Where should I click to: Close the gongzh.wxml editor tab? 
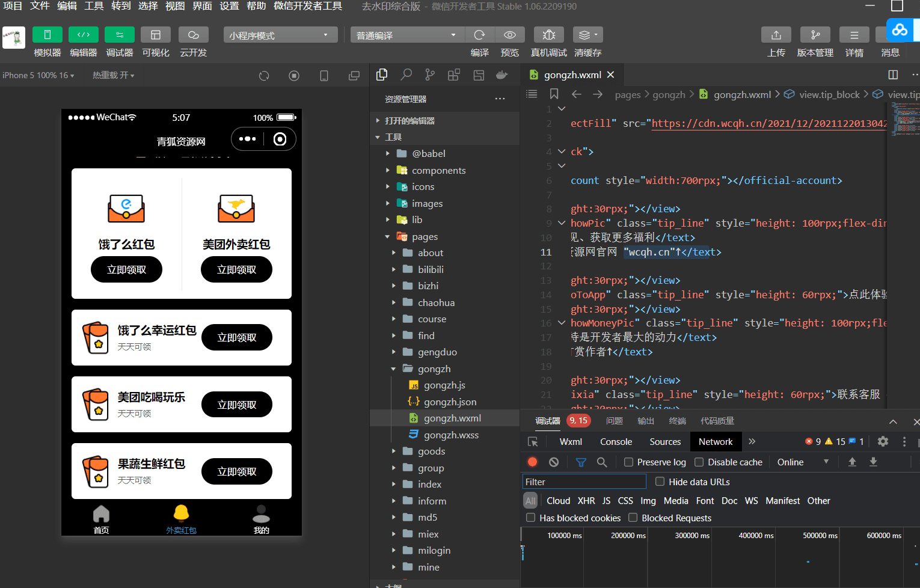tap(611, 75)
